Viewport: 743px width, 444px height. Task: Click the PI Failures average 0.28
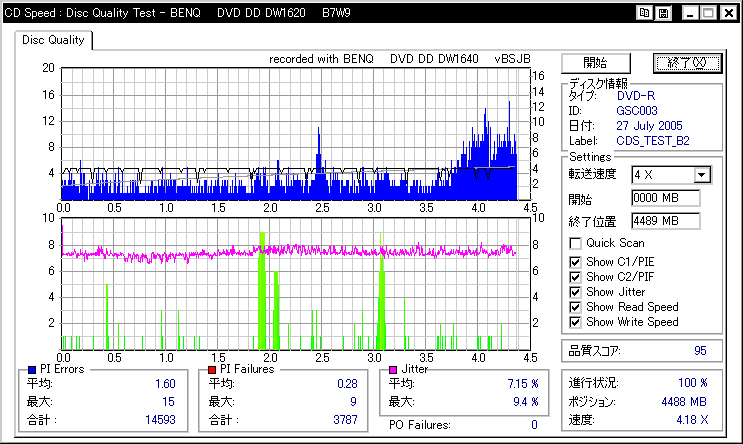click(x=347, y=384)
